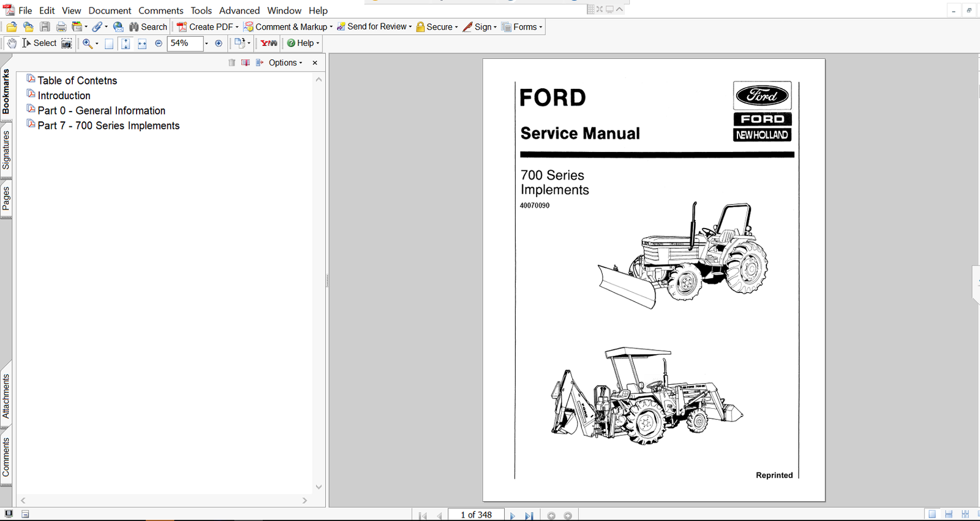Click the Yahoo search toolbar icon
Viewport: 980px width, 521px height.
pyautogui.click(x=269, y=44)
